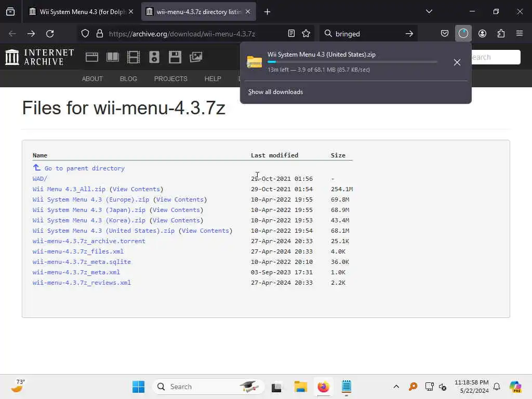
Task: Open the Audio speaker icon
Action: click(154, 57)
